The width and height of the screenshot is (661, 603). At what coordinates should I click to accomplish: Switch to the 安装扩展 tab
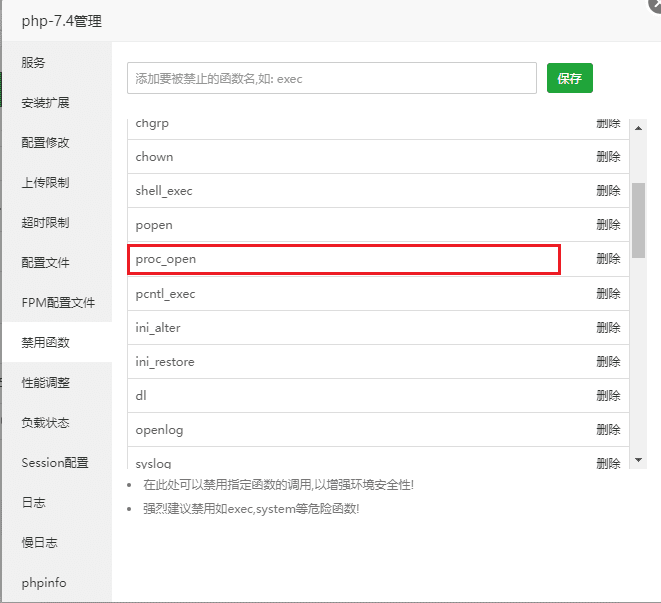46,102
